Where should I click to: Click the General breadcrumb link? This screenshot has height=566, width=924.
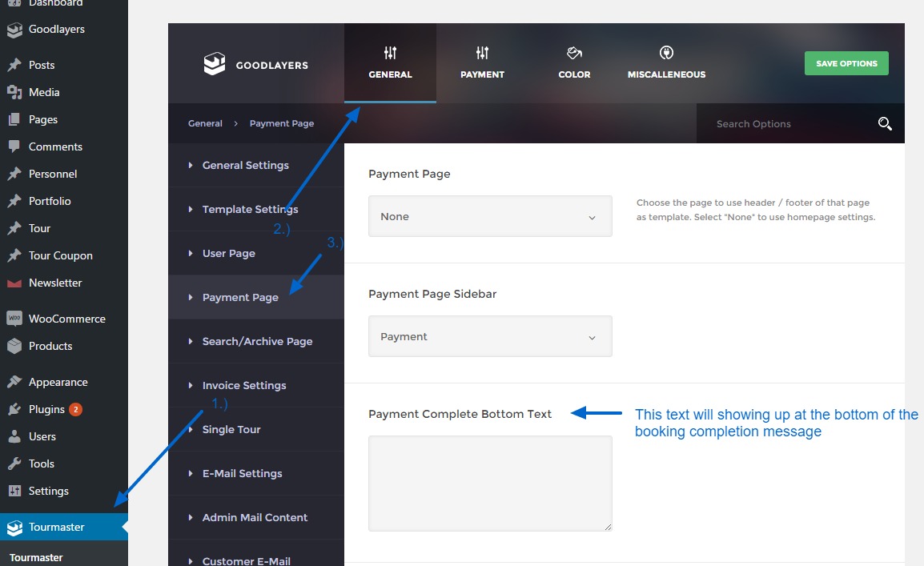205,123
